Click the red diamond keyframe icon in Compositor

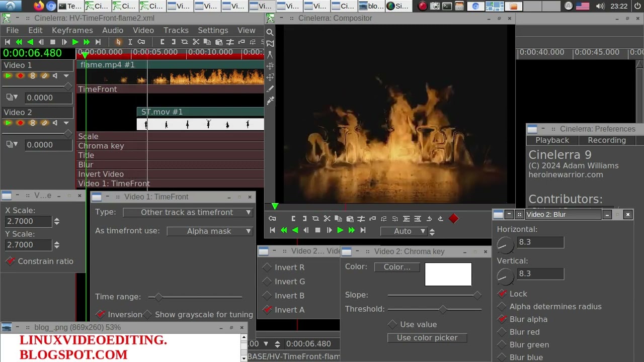pyautogui.click(x=453, y=219)
